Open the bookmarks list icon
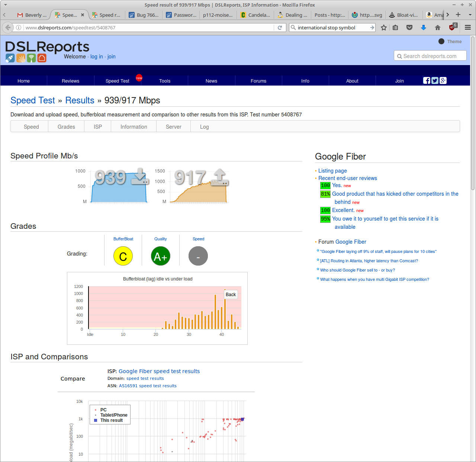 (395, 28)
